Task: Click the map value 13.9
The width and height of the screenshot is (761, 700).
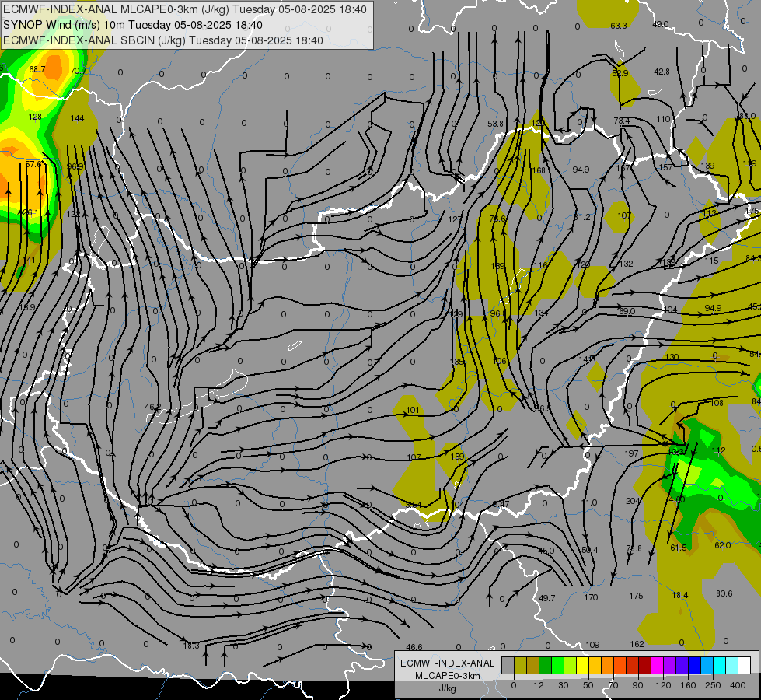Action: [27, 307]
